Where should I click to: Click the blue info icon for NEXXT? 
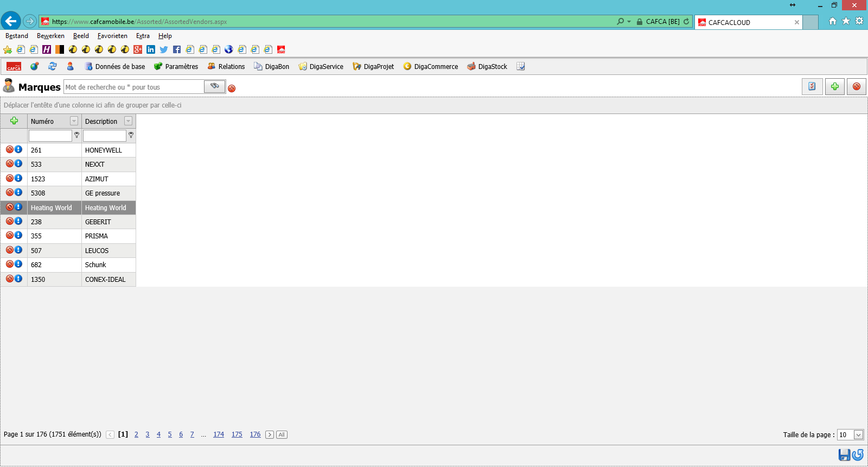18,163
